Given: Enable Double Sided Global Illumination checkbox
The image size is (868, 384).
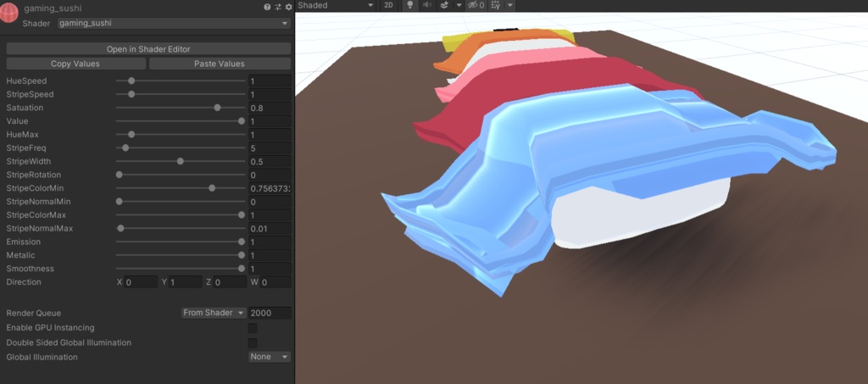Looking at the screenshot, I should click(253, 342).
